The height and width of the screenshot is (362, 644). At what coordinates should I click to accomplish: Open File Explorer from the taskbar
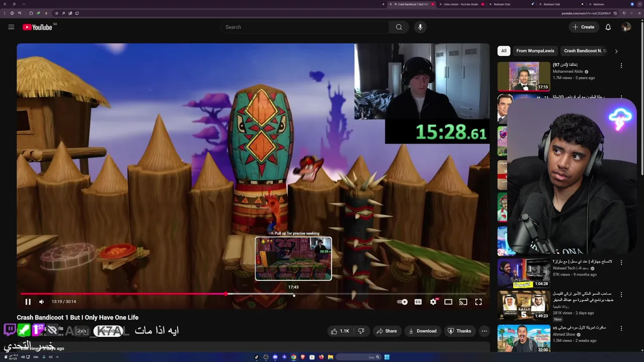pyautogui.click(x=330, y=357)
